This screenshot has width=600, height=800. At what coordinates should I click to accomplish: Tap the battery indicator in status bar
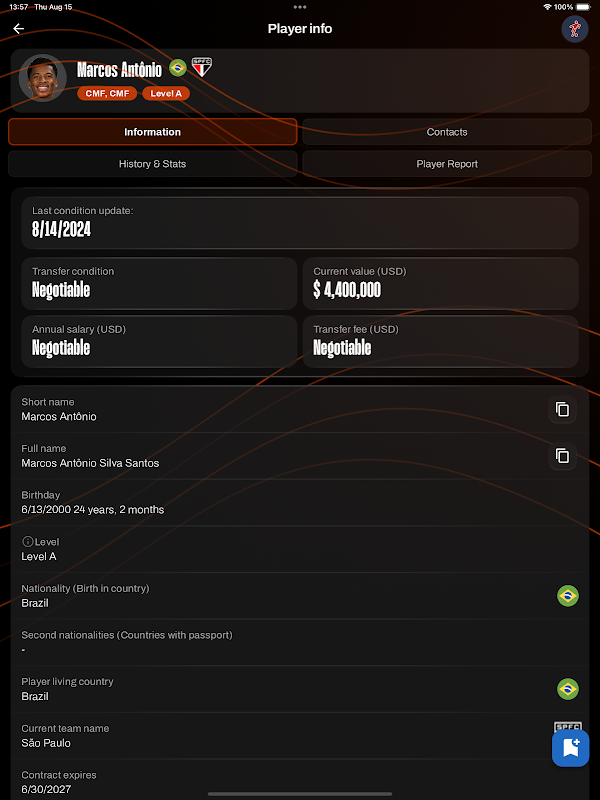tap(584, 7)
